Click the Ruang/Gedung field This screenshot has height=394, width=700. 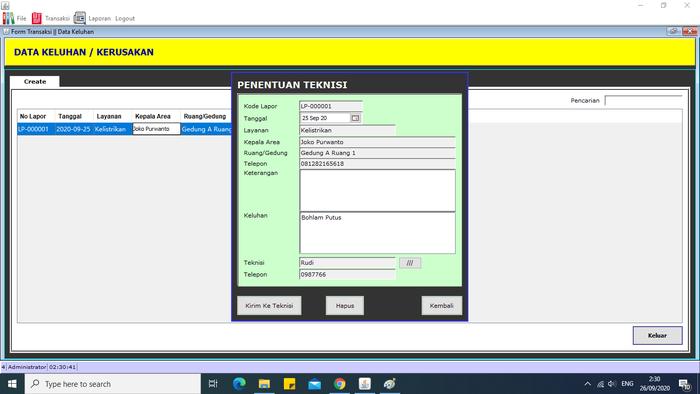tap(377, 153)
